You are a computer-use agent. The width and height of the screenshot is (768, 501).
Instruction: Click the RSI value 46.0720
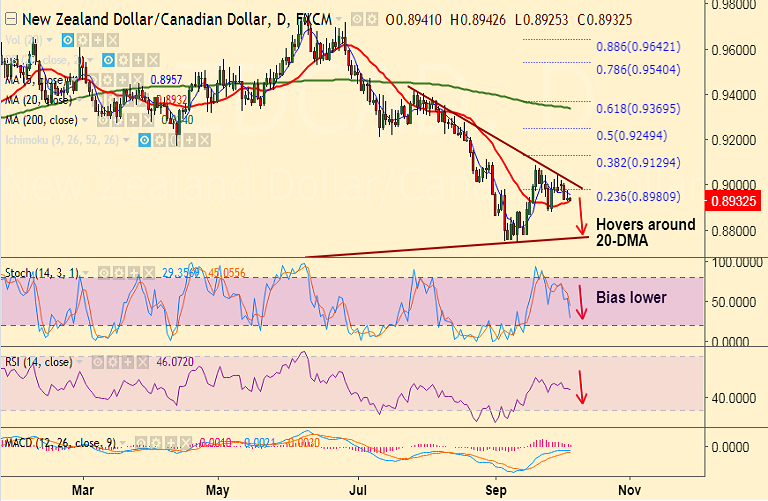click(175, 362)
